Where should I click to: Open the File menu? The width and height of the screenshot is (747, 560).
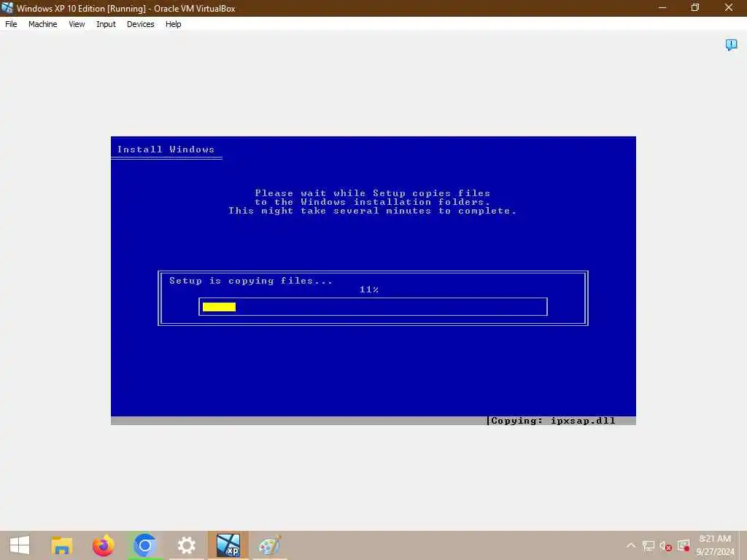click(11, 24)
